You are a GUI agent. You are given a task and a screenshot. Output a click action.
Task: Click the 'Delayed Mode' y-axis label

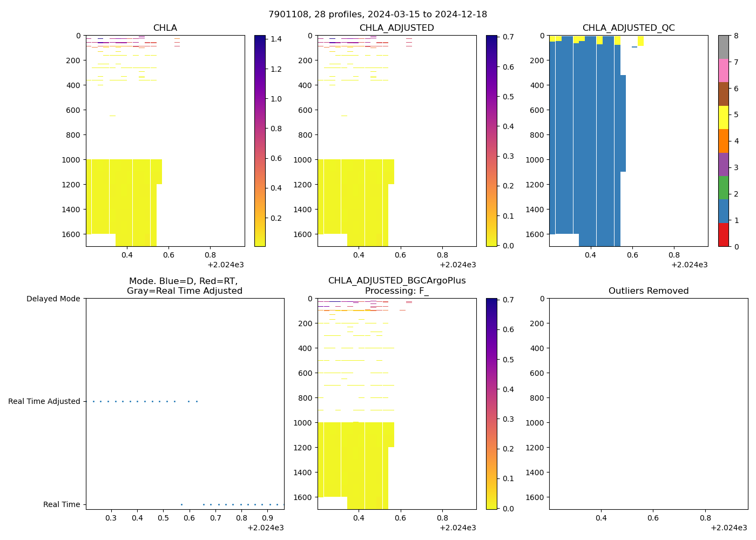coord(53,299)
